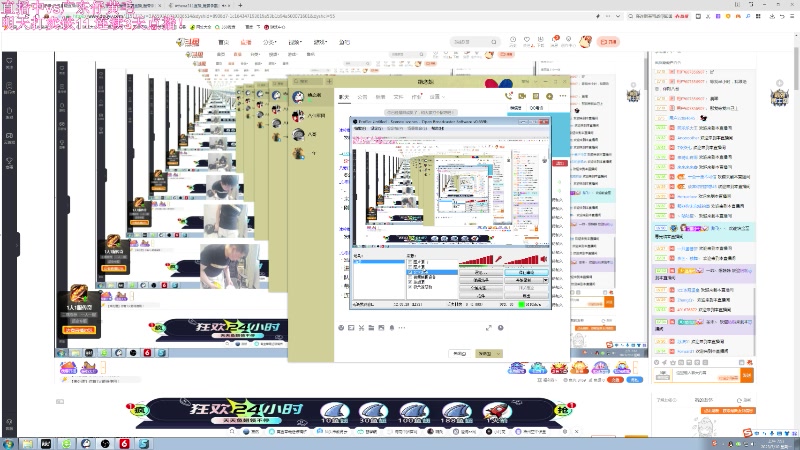This screenshot has width=800, height=450.
Task: Add a new contact with QQ plus icon
Action: (x=329, y=81)
